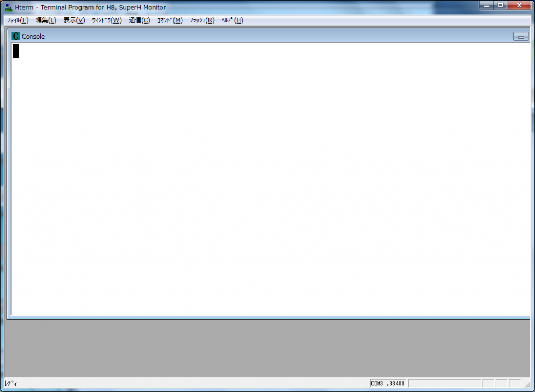Open the 通信(C) communication menu

(x=139, y=20)
